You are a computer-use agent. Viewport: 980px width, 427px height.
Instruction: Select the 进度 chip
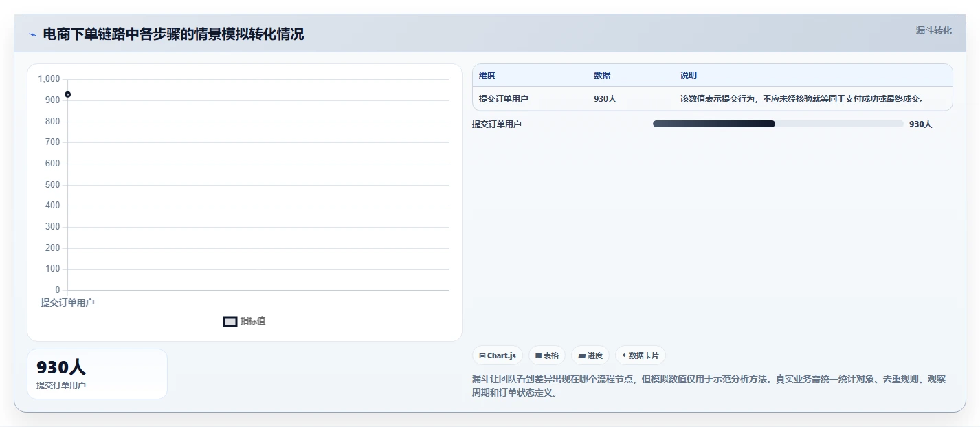point(590,355)
